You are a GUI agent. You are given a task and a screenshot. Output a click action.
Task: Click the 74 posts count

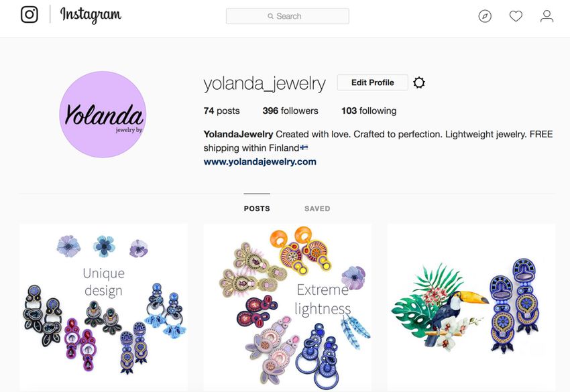222,111
